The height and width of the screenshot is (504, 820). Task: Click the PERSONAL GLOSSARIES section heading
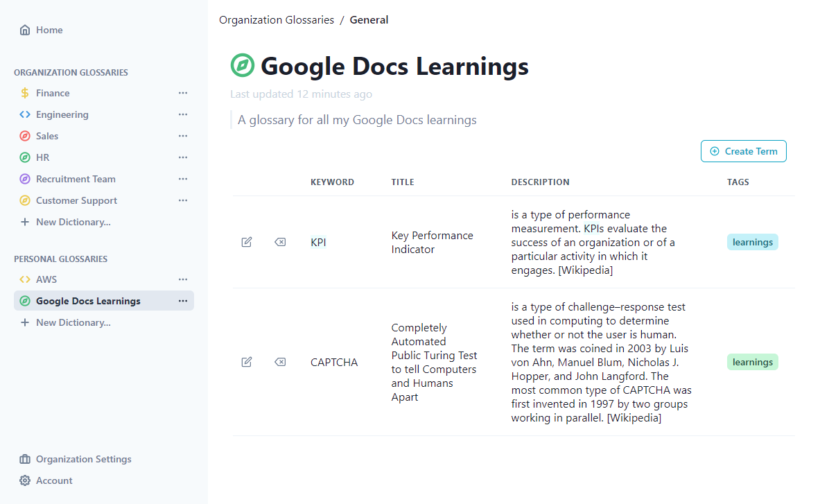61,259
